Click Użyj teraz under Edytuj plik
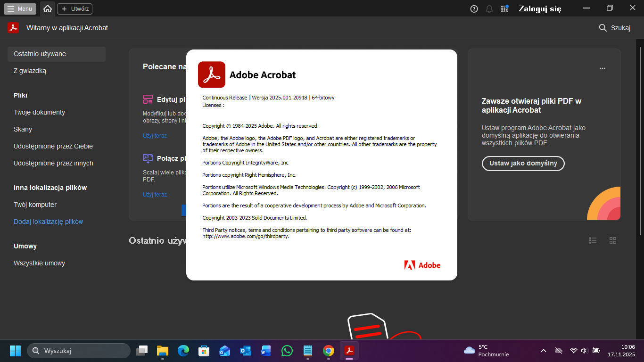Image resolution: width=644 pixels, height=362 pixels. point(155,136)
